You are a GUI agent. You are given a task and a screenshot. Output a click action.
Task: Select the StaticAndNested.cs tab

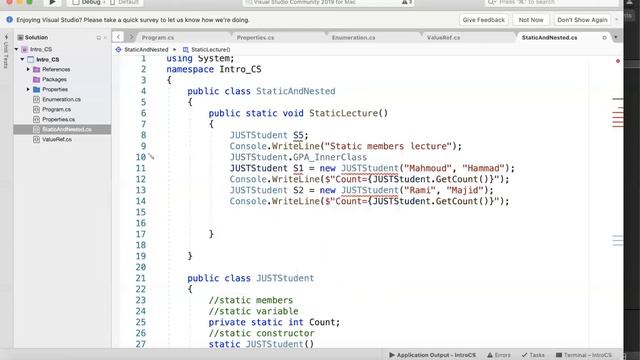coord(549,38)
